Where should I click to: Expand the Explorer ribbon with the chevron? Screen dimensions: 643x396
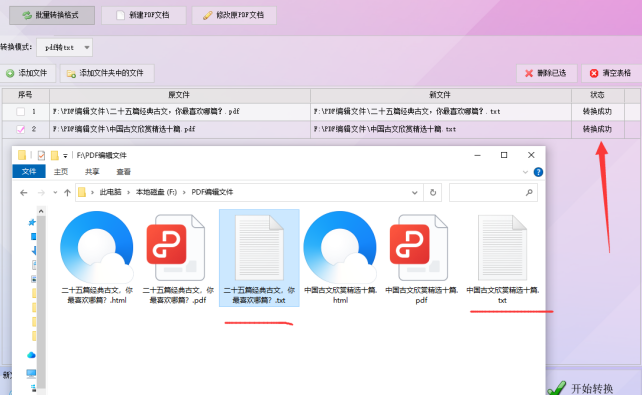coord(525,172)
